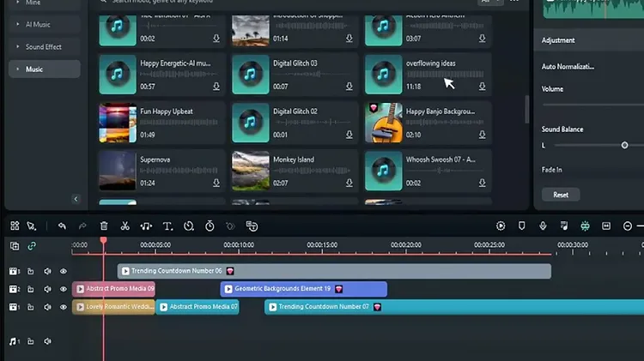Add a new track with the track manager icon
644x361 pixels.
[15, 246]
